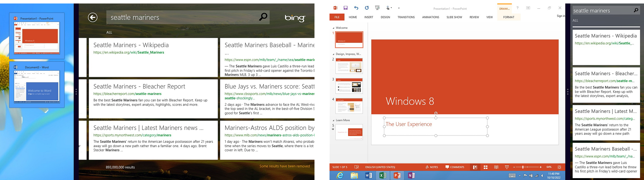Open the REVIEW ribbon tab
The width and height of the screenshot is (644, 180).
(x=474, y=17)
